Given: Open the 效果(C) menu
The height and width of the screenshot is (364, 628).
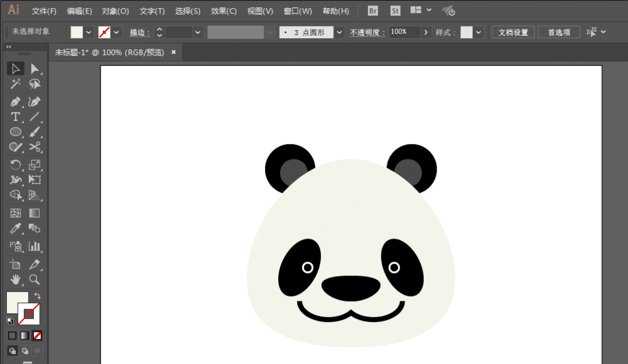Looking at the screenshot, I should pyautogui.click(x=224, y=11).
